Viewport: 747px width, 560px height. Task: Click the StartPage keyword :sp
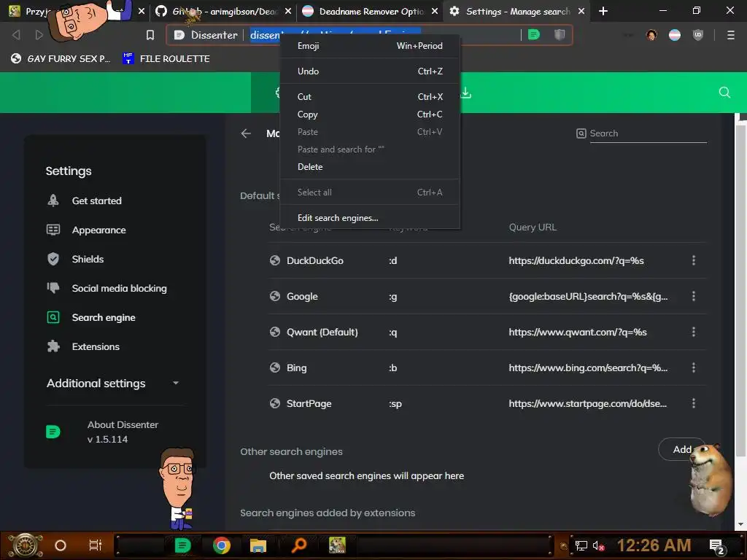pyautogui.click(x=395, y=404)
